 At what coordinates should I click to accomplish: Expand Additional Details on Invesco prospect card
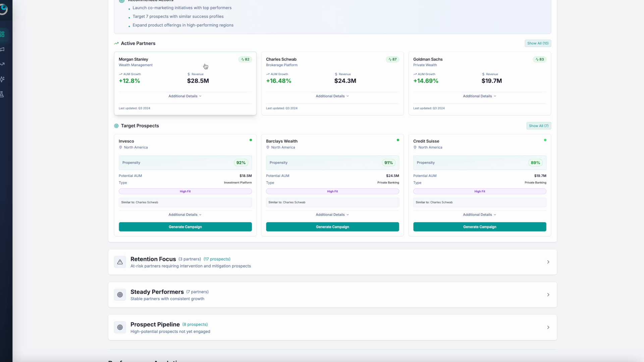(185, 215)
